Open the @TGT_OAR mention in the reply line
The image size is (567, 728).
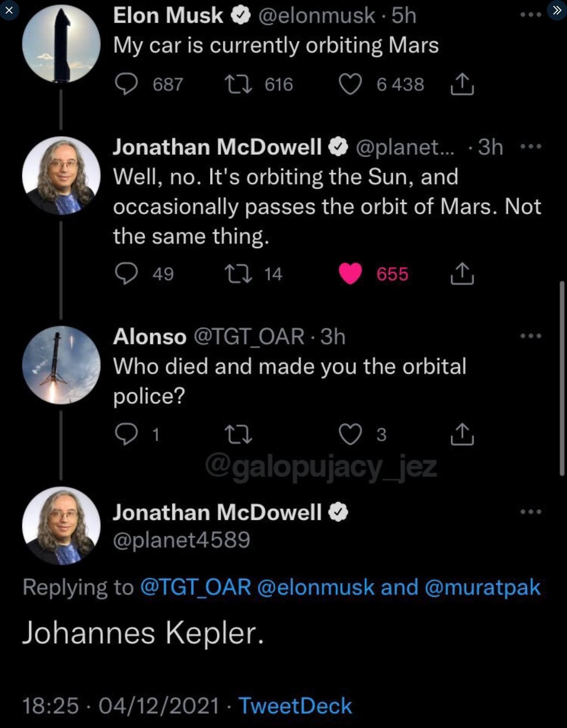[195, 587]
